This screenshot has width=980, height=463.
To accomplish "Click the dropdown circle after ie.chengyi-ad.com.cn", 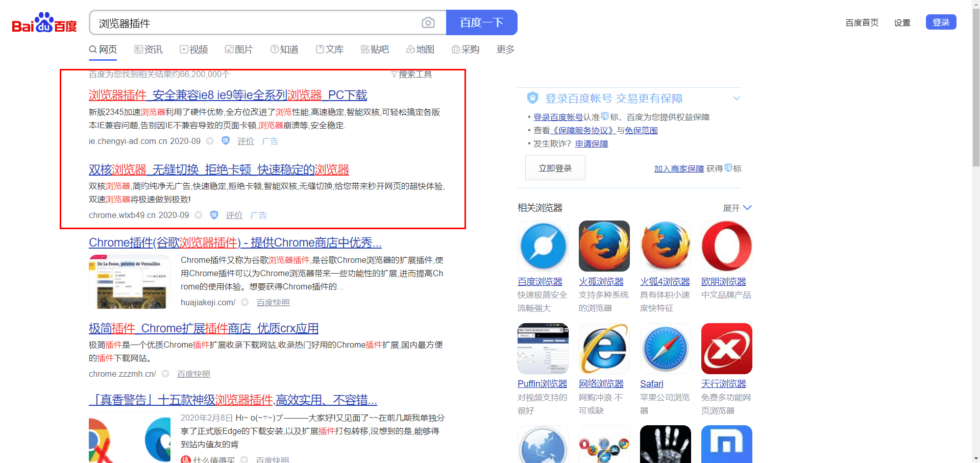I will pos(210,141).
